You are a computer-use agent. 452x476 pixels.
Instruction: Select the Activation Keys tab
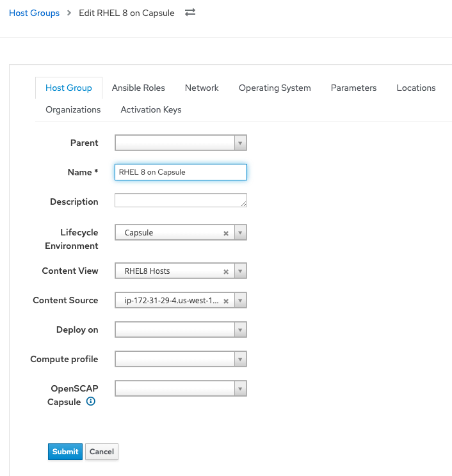(151, 110)
